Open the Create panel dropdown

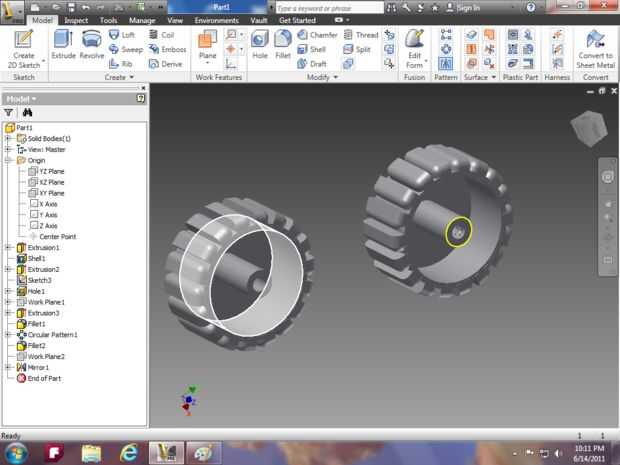pos(119,77)
